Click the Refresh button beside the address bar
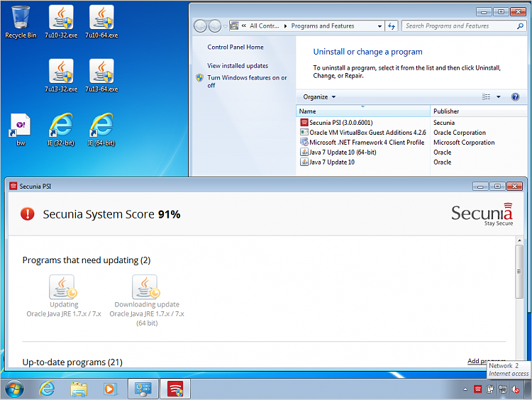This screenshot has width=532, height=400. click(x=392, y=26)
